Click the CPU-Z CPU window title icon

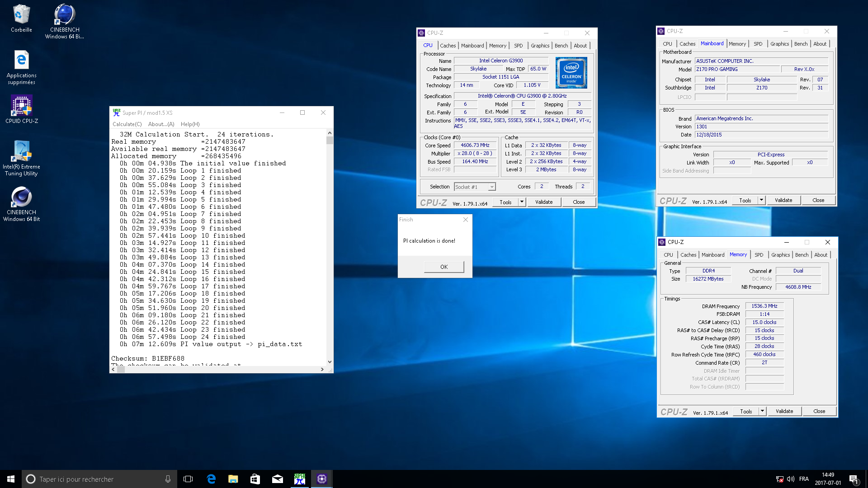(x=421, y=33)
